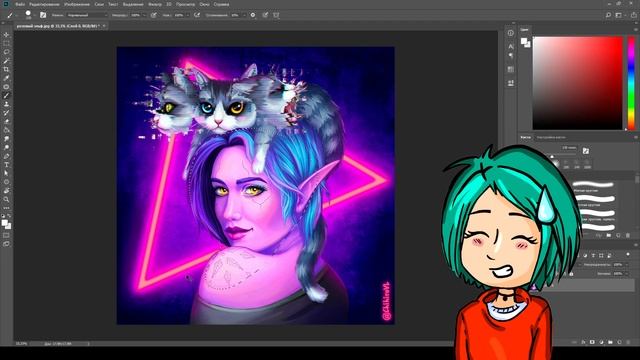Select the Ellipse shape tool
This screenshot has width=640, height=360.
6,182
